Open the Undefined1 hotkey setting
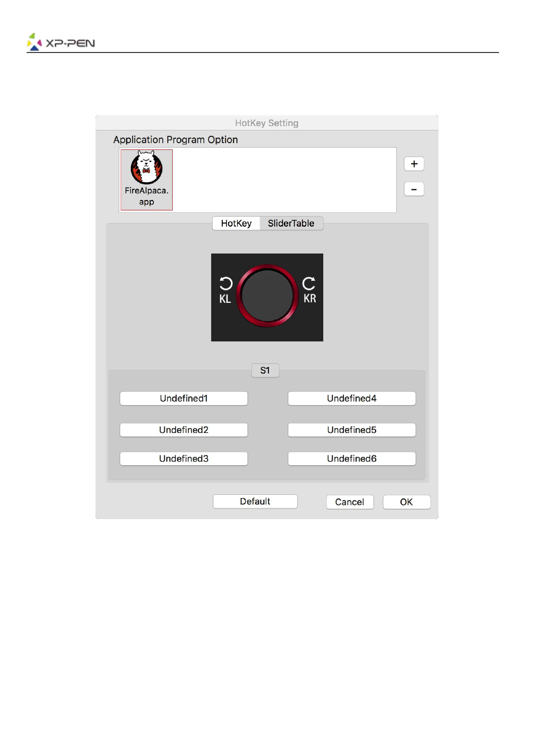 click(x=183, y=398)
